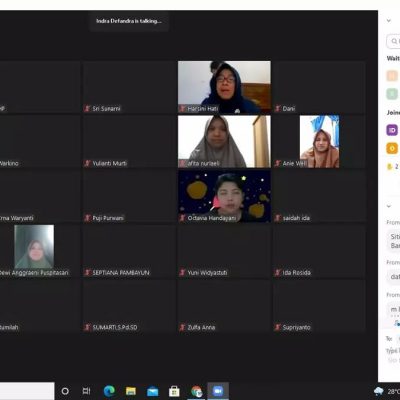Click the name label 'Ida Rosida'
400x400 pixels.
[x=297, y=272]
